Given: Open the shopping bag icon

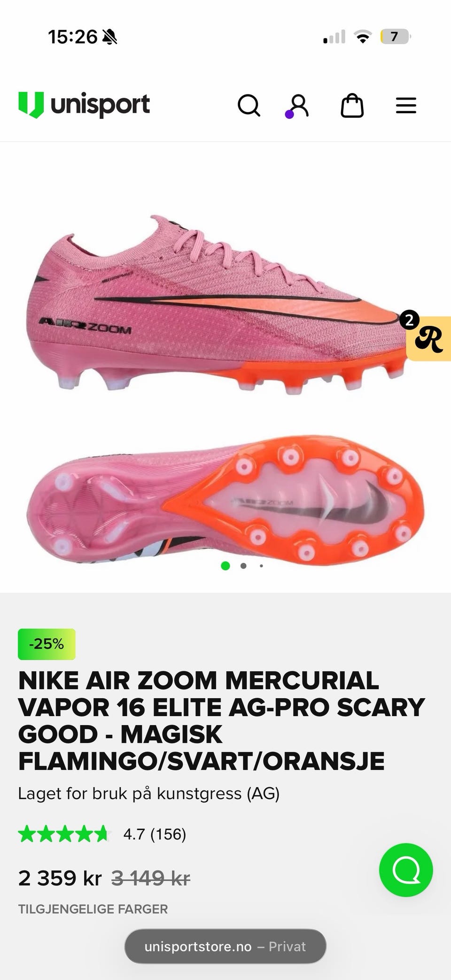Looking at the screenshot, I should (352, 105).
